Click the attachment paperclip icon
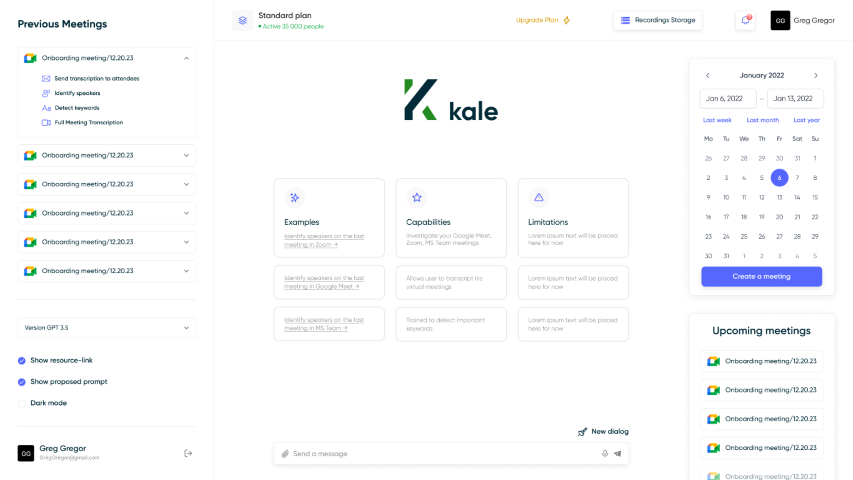853x480 pixels. pyautogui.click(x=285, y=453)
